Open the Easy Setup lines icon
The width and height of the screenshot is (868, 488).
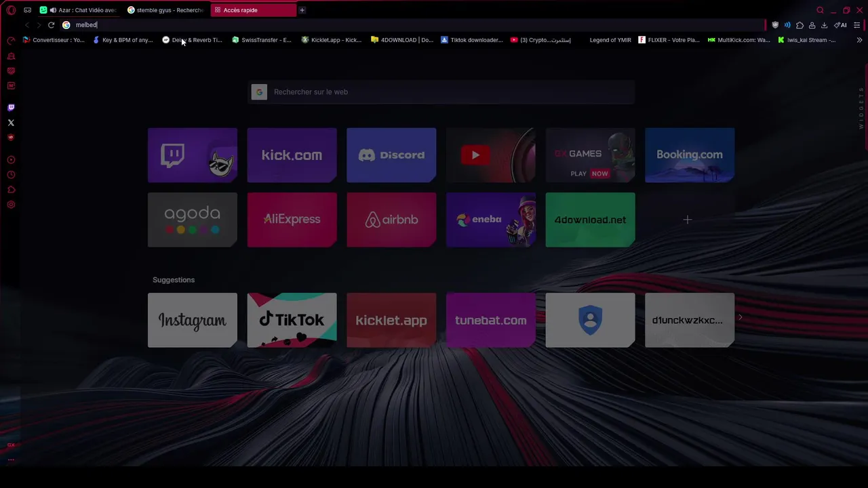(x=856, y=25)
